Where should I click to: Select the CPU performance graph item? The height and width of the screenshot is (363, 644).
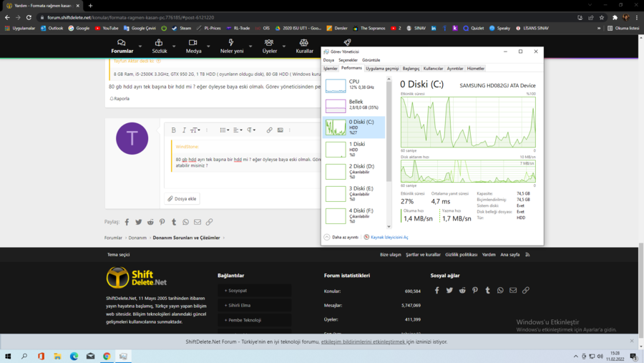(354, 84)
